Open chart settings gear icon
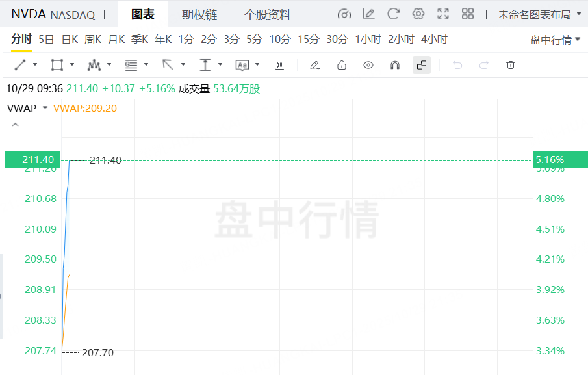Image resolution: width=588 pixels, height=375 pixels. [418, 14]
